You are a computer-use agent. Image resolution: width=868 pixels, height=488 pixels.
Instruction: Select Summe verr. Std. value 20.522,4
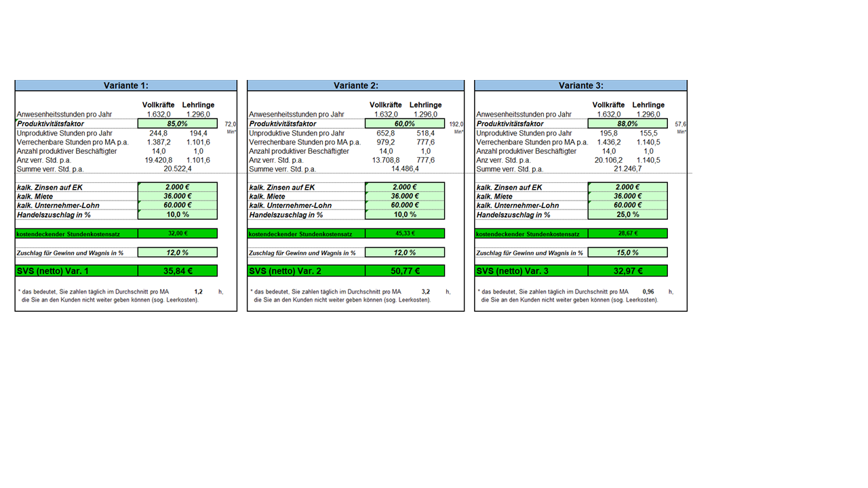(178, 169)
